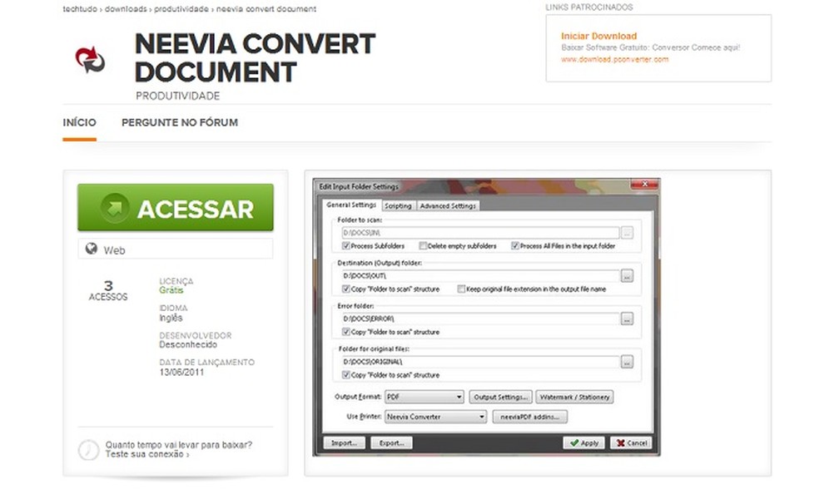This screenshot has width=819, height=504.
Task: Open the Iniciar Download sponsored link
Action: point(598,36)
